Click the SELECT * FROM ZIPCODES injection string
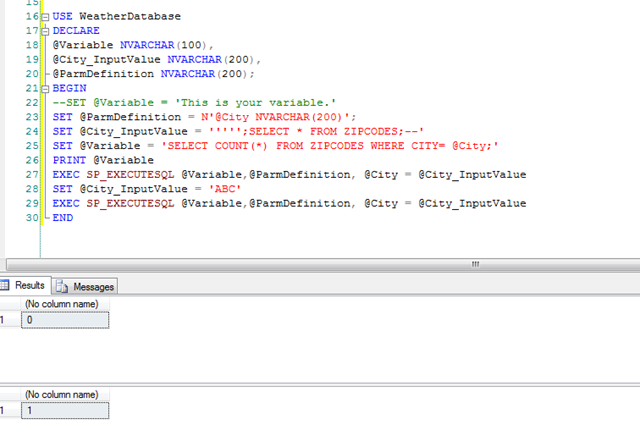Image resolution: width=640 pixels, height=436 pixels. point(316,131)
